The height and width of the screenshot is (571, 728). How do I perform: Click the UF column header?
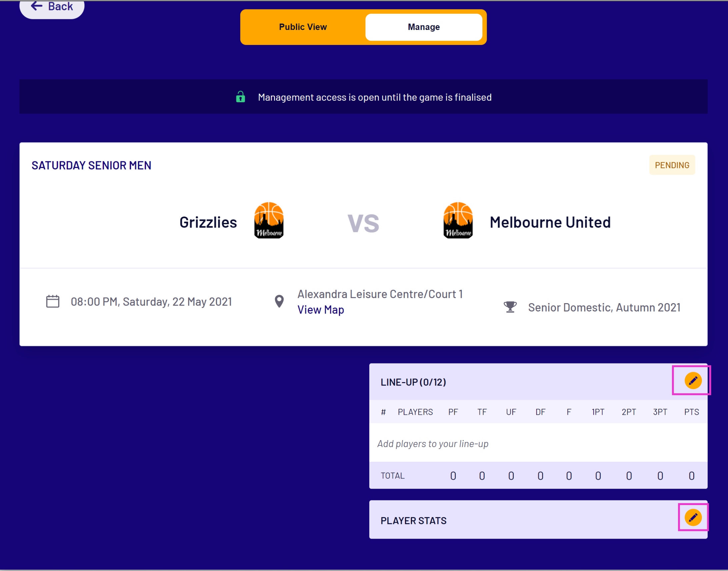(x=511, y=412)
